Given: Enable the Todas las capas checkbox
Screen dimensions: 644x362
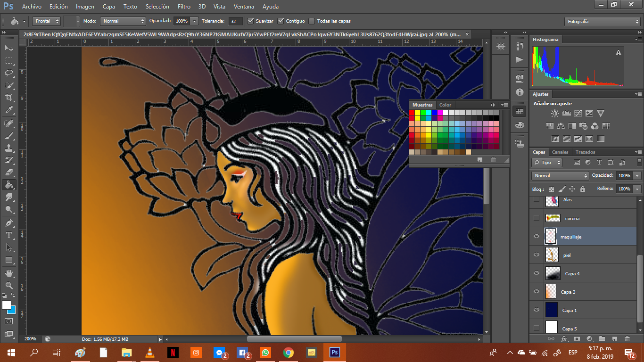Looking at the screenshot, I should (x=312, y=21).
